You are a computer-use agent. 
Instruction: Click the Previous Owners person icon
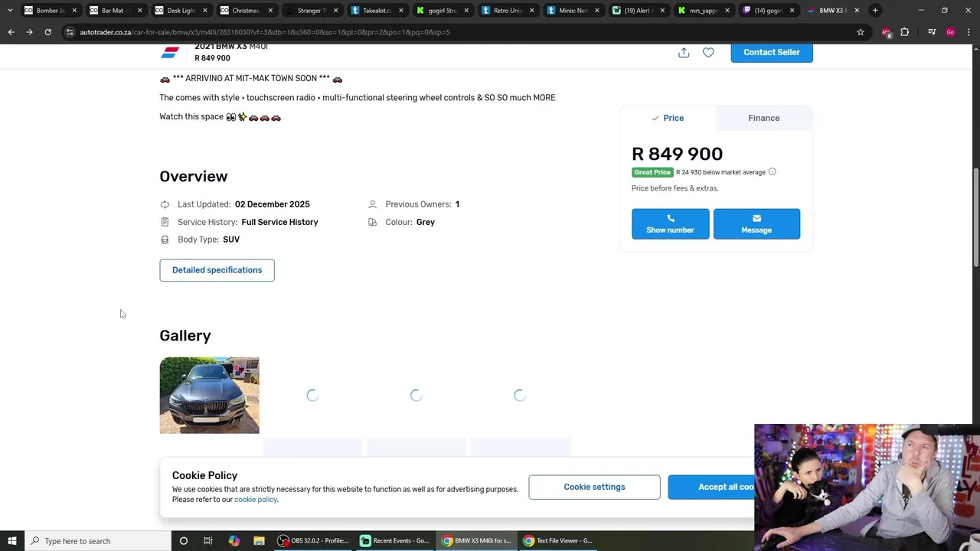point(372,204)
